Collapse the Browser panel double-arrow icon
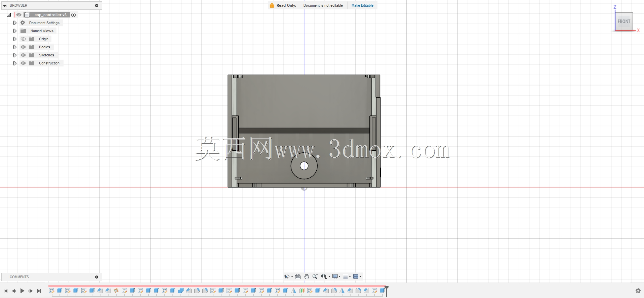The width and height of the screenshot is (644, 298). (x=5, y=5)
